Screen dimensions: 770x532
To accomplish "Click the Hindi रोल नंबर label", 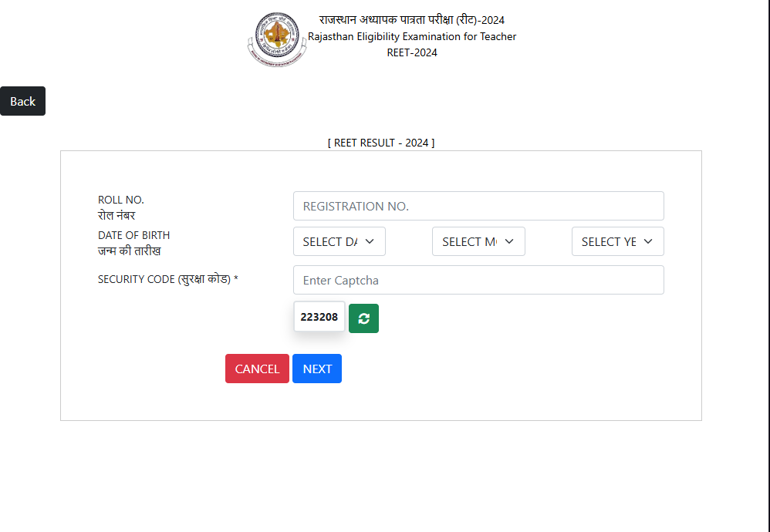I will [x=117, y=215].
